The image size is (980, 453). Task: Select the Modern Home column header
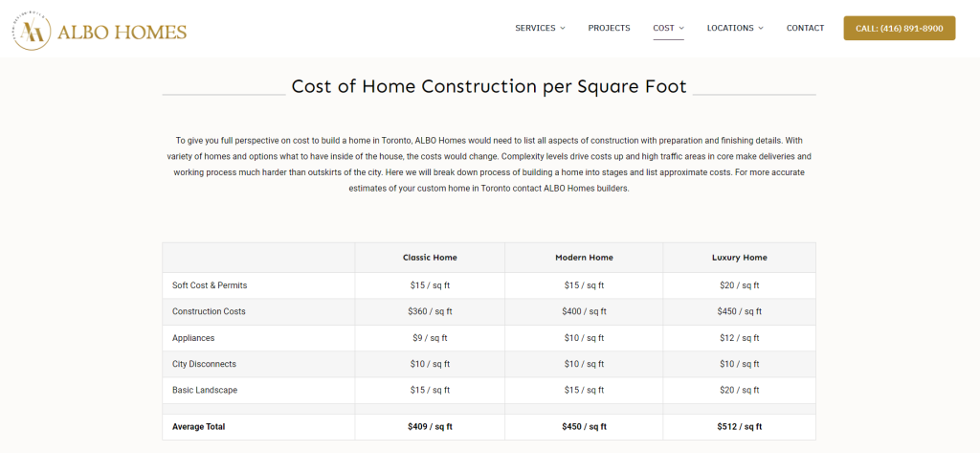click(x=584, y=258)
